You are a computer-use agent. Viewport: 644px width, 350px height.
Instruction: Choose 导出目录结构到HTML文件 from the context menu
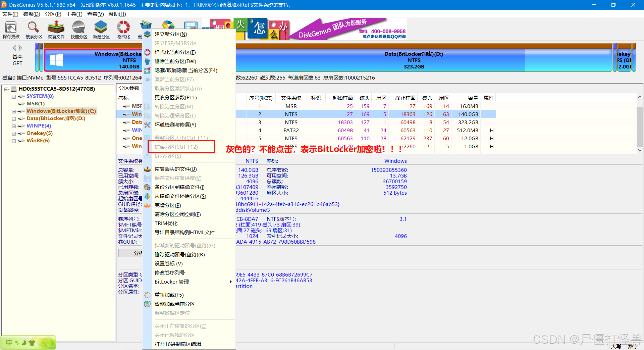tap(189, 233)
